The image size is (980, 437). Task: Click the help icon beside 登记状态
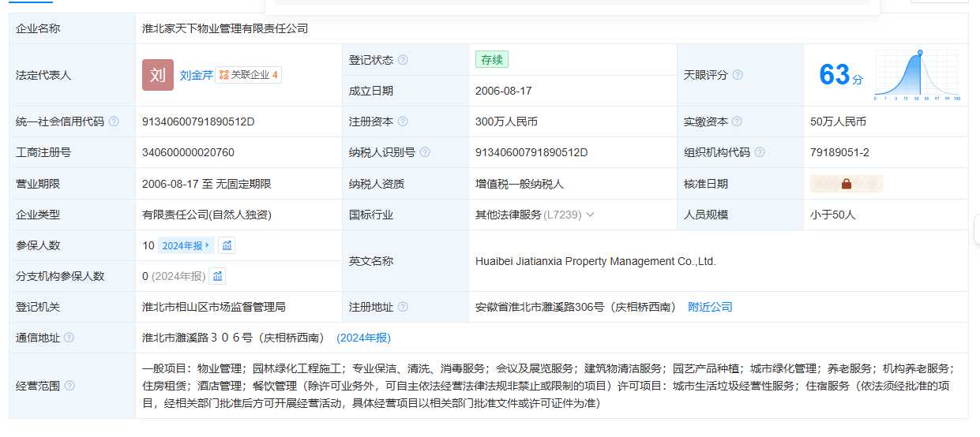[x=403, y=60]
